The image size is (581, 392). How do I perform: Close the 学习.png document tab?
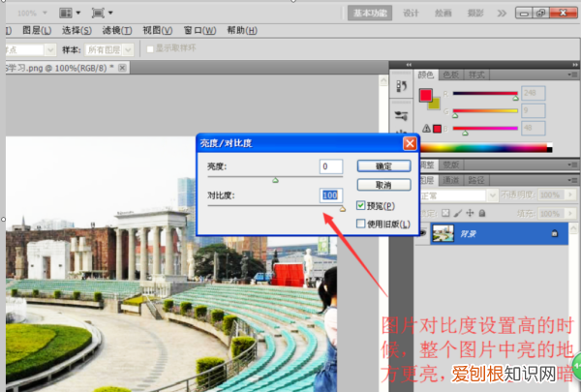[122, 68]
